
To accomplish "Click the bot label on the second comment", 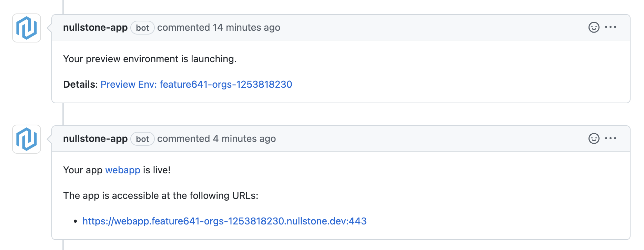I will pyautogui.click(x=142, y=139).
